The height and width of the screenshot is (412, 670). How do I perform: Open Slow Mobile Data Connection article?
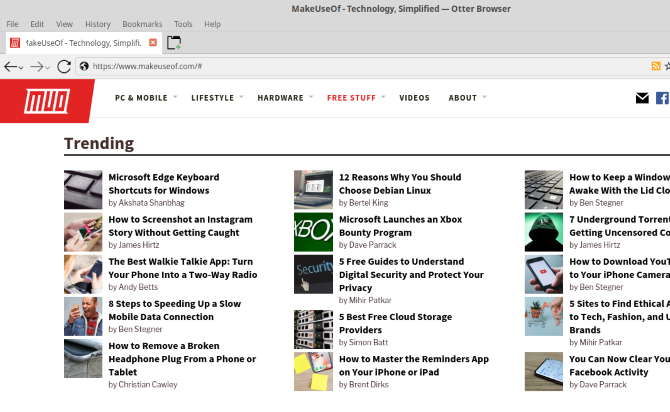pos(174,310)
